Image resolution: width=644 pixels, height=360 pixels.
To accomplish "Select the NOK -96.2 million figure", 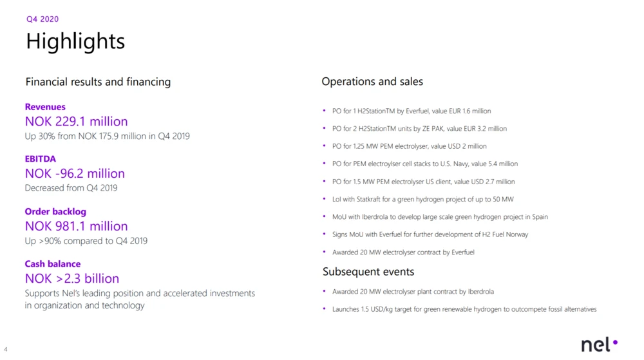I will click(75, 173).
